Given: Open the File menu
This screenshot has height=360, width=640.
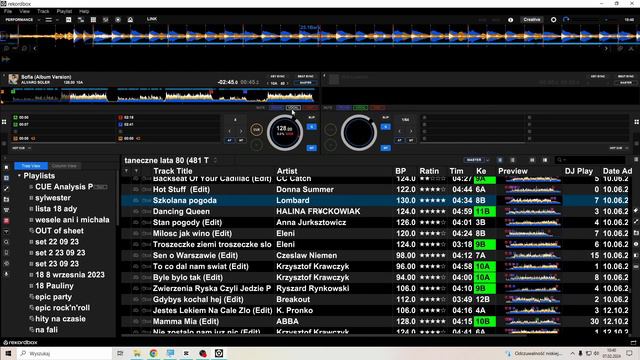Looking at the screenshot, I should point(8,11).
